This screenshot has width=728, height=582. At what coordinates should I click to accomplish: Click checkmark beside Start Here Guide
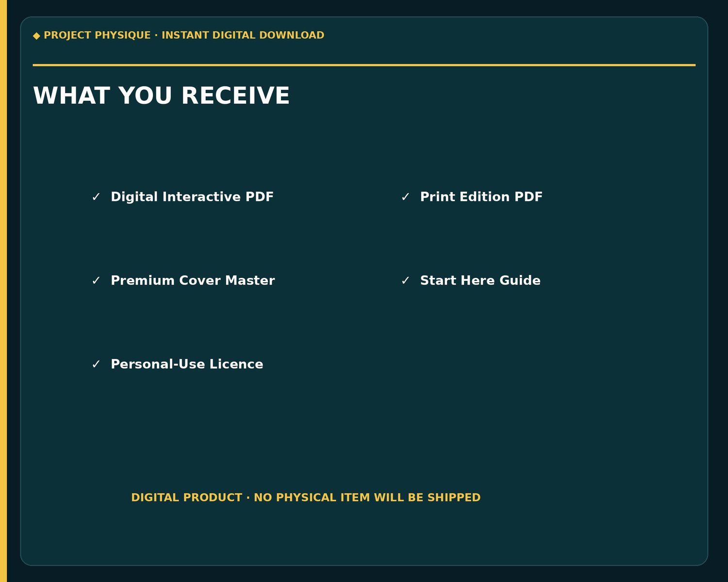406,281
